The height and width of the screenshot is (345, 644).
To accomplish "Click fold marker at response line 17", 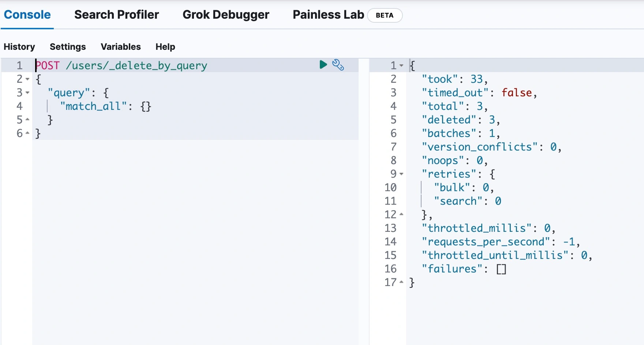I will point(401,282).
